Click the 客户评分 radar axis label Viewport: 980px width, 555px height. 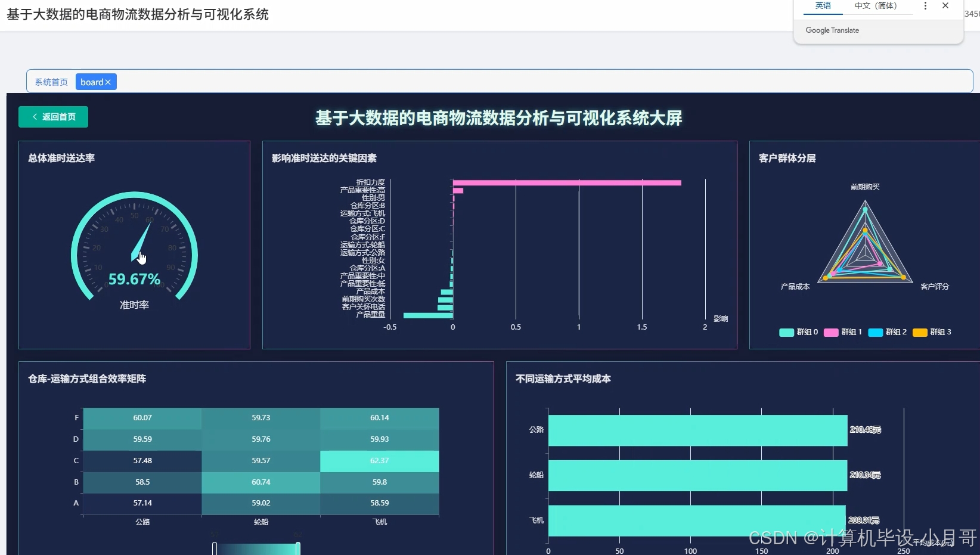[935, 287]
